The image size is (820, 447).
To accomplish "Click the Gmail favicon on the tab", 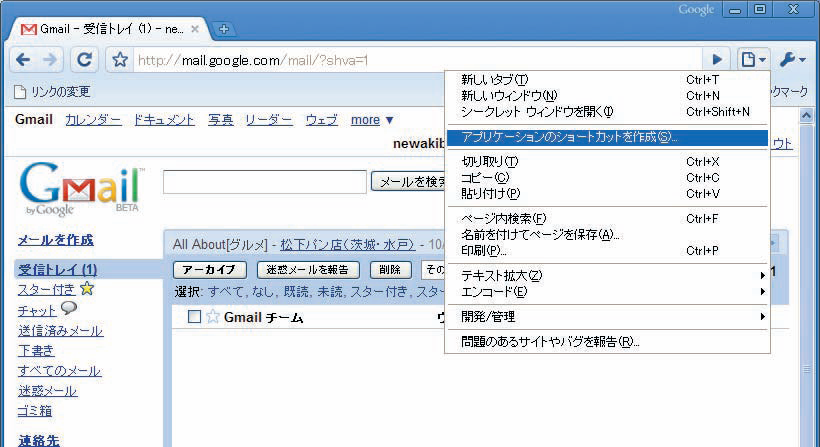I will (x=28, y=29).
